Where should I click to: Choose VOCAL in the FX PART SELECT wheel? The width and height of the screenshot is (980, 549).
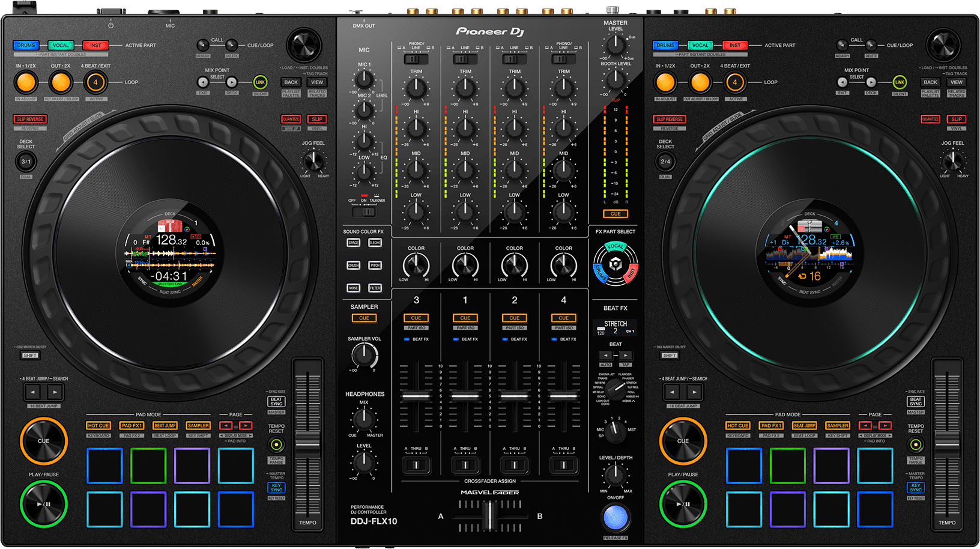(x=614, y=246)
